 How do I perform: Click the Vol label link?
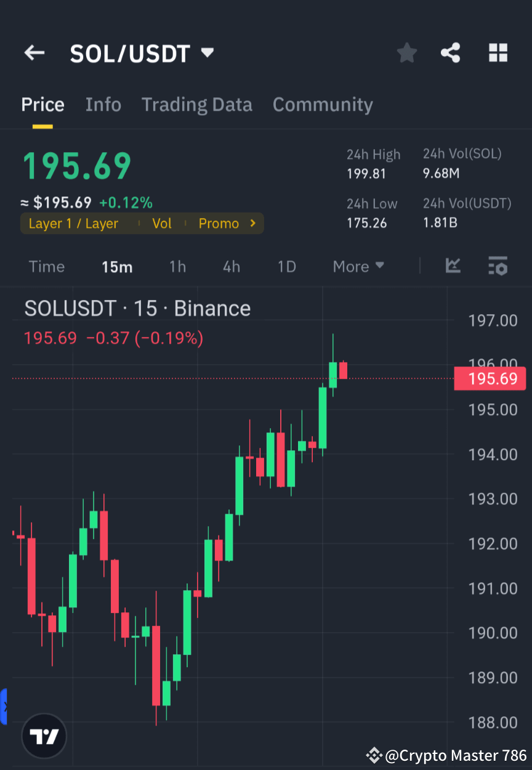point(162,224)
